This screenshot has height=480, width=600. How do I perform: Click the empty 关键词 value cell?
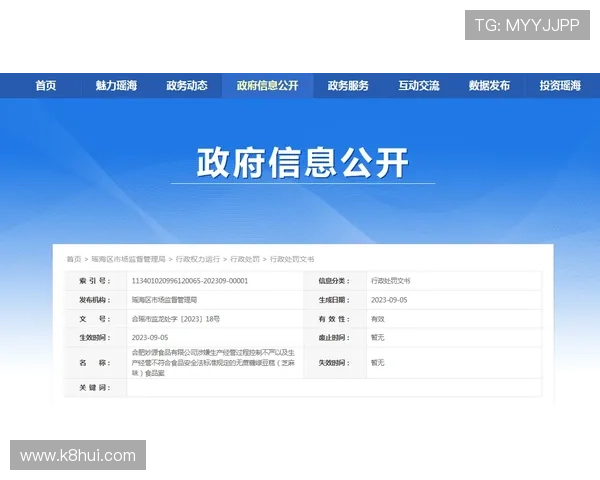tap(334, 387)
